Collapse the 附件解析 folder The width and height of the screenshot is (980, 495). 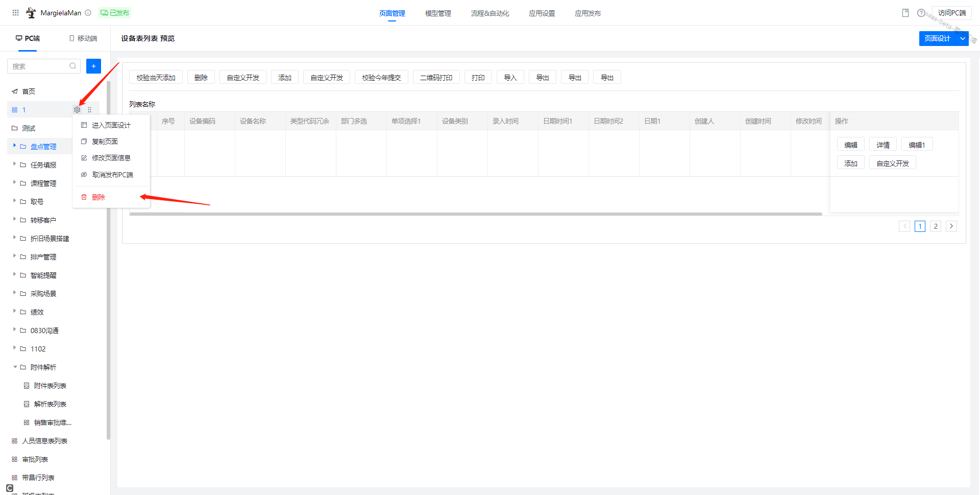click(x=15, y=367)
